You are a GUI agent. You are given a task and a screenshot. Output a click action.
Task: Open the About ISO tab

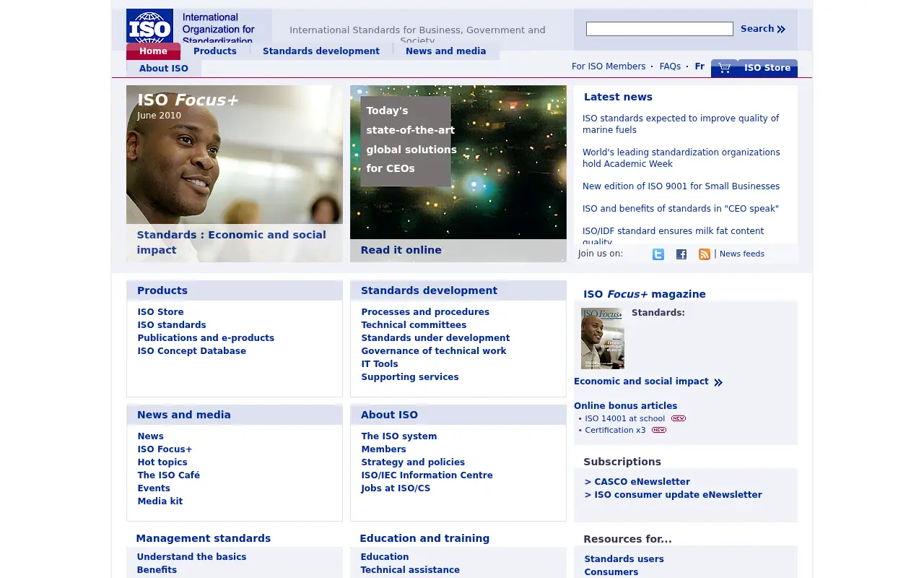pyautogui.click(x=164, y=69)
